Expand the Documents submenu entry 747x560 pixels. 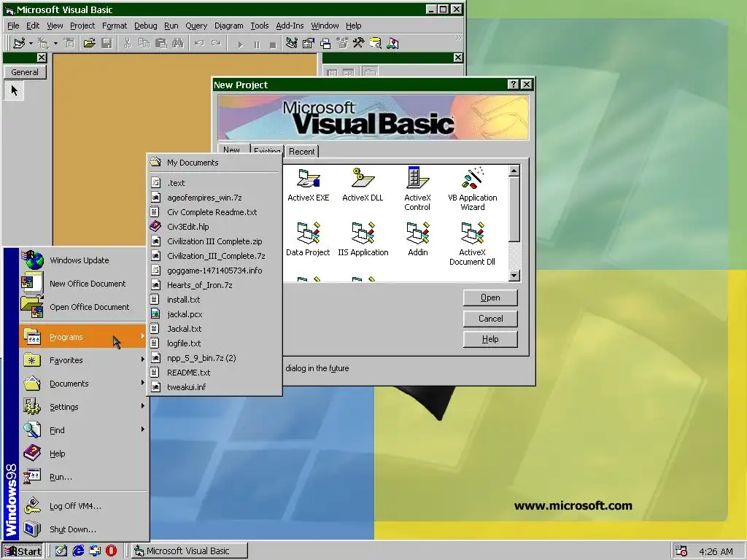click(83, 384)
